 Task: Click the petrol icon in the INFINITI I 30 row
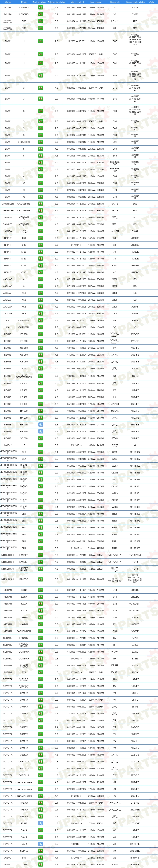[40, 238]
